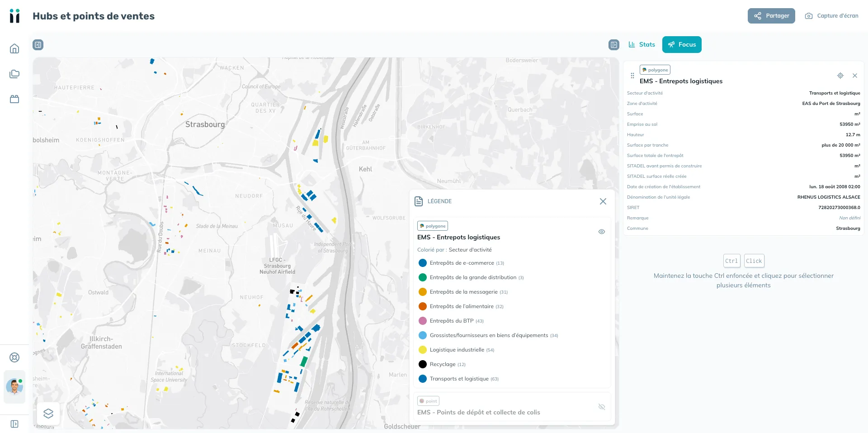
Task: Grab the drag handle on detail card
Action: (632, 76)
